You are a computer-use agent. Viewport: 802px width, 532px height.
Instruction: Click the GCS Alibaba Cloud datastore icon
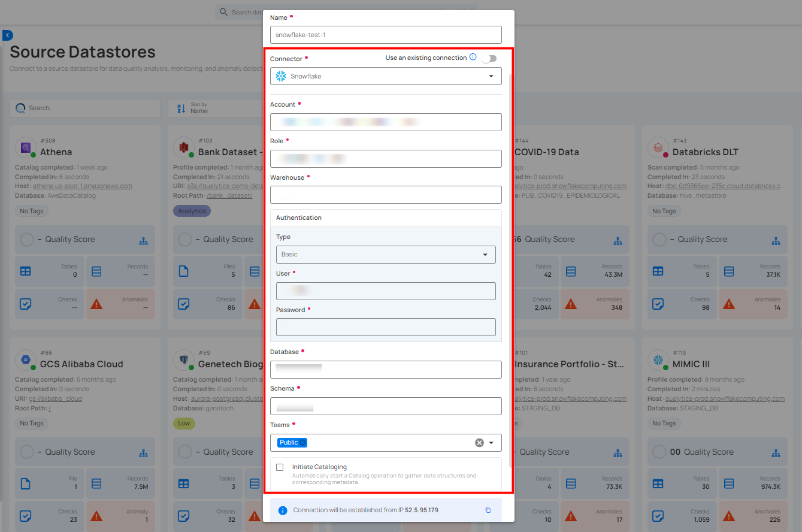(25, 359)
